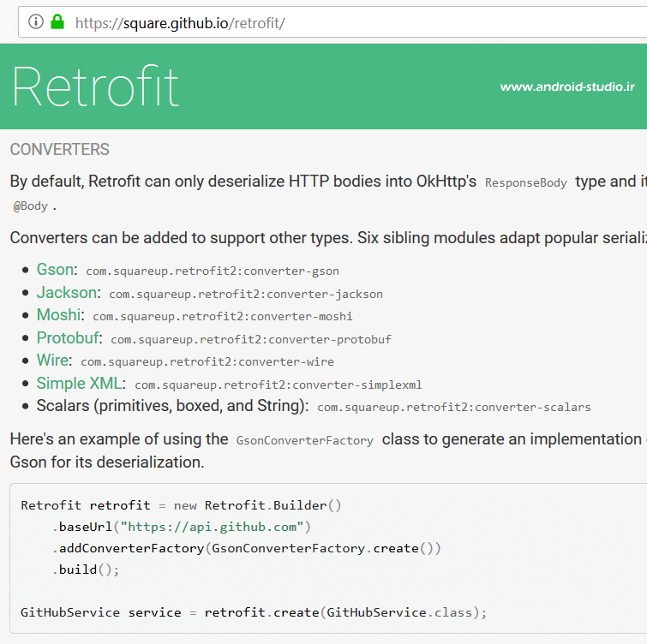This screenshot has width=647, height=644.
Task: Click com.squareup.retrofit2:converter-moshi text
Action: click(223, 317)
